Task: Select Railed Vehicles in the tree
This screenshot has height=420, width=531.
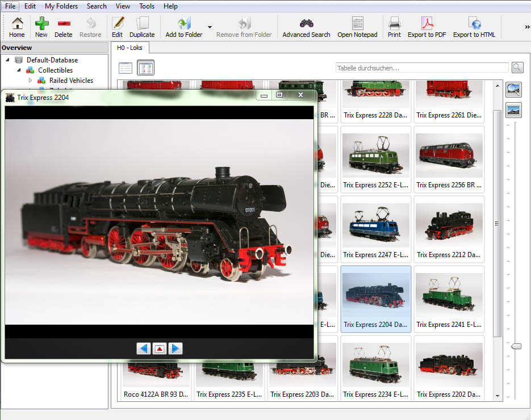Action: pyautogui.click(x=71, y=80)
